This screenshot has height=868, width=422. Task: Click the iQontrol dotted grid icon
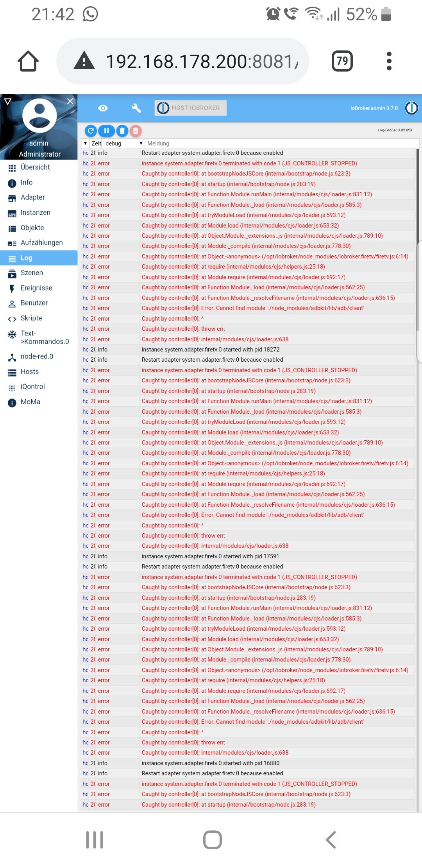tap(12, 387)
